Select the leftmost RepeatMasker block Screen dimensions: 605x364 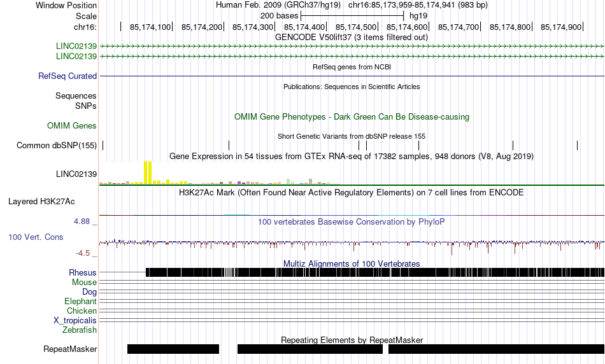pyautogui.click(x=173, y=349)
